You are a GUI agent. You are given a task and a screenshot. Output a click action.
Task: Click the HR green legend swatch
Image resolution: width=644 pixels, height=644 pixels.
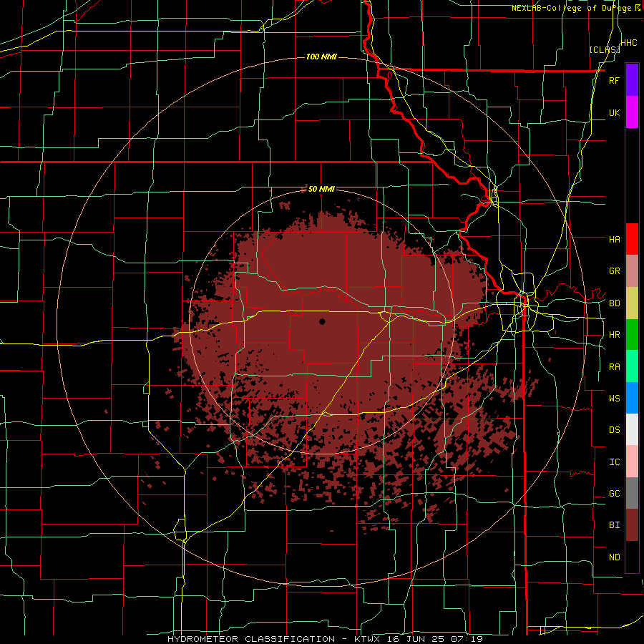(632, 335)
